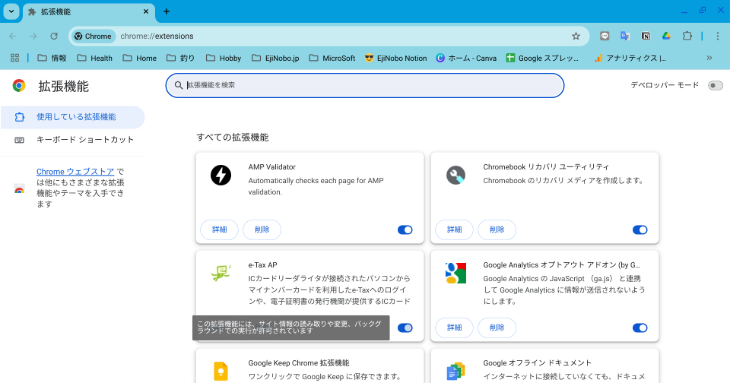Click the Google Keep extension icon
Screen dimensions: 730x383
click(221, 371)
